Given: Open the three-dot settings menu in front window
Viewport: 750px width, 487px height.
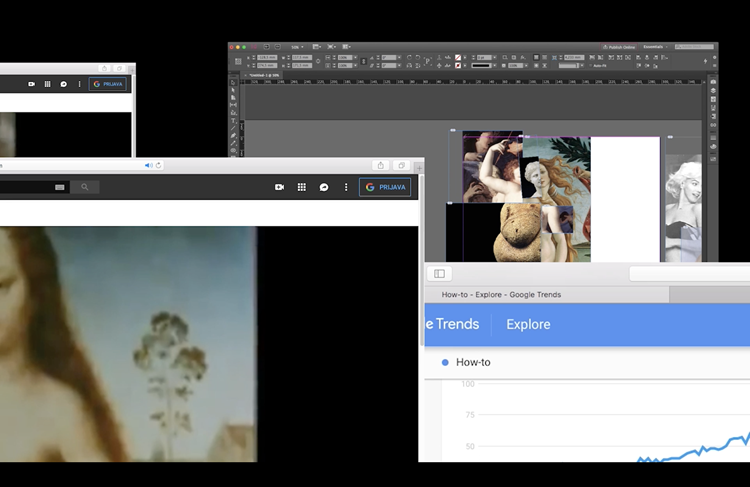Looking at the screenshot, I should pos(346,187).
